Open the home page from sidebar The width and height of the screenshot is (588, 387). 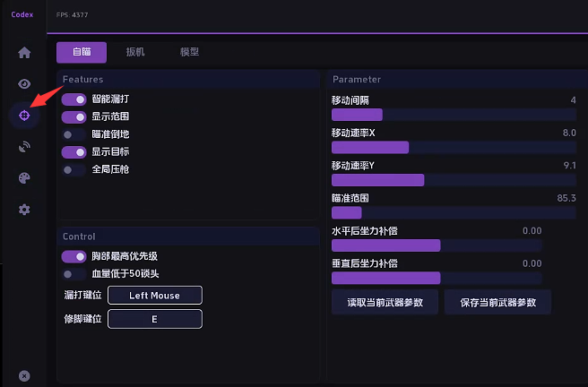[x=24, y=53]
